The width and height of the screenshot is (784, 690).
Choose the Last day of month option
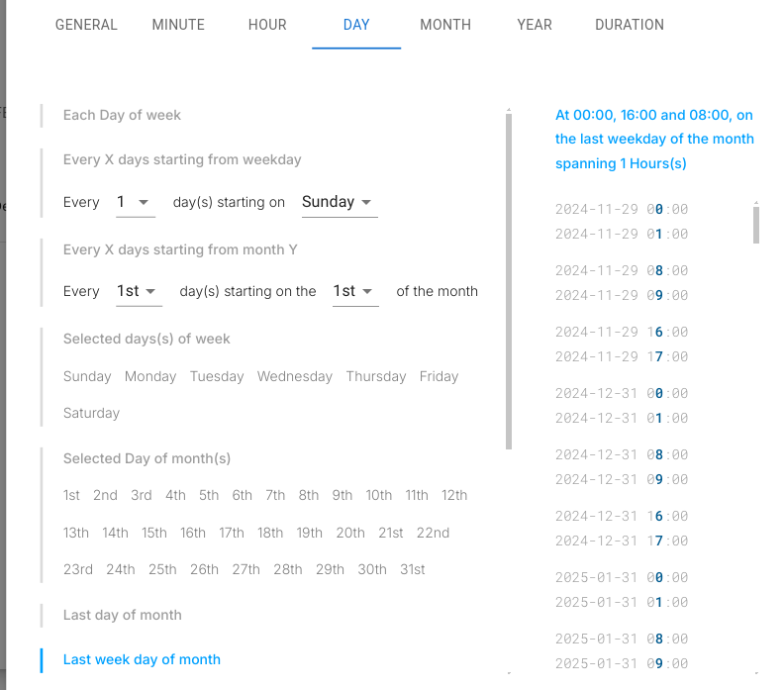pos(122,615)
